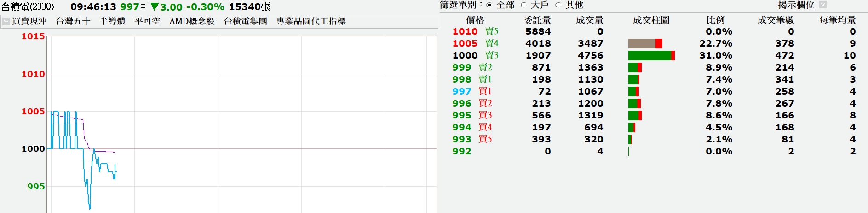
Task: Click the gray volume bar at price 1005
Action: [x=642, y=43]
